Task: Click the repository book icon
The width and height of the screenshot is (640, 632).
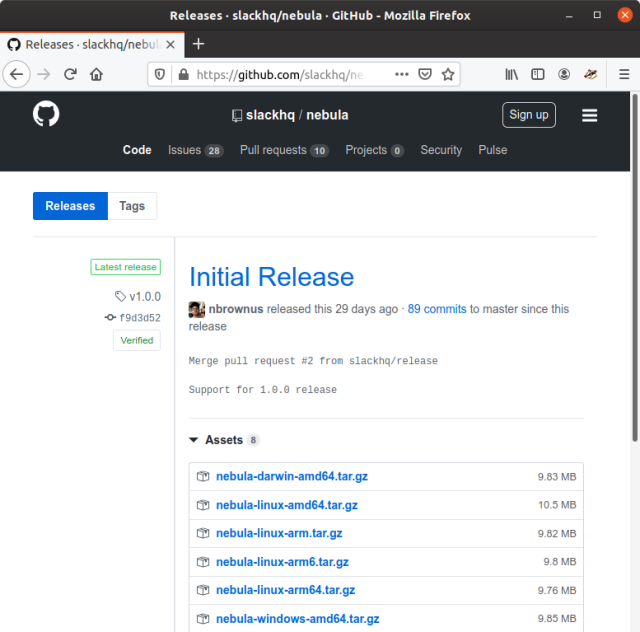Action: [237, 116]
